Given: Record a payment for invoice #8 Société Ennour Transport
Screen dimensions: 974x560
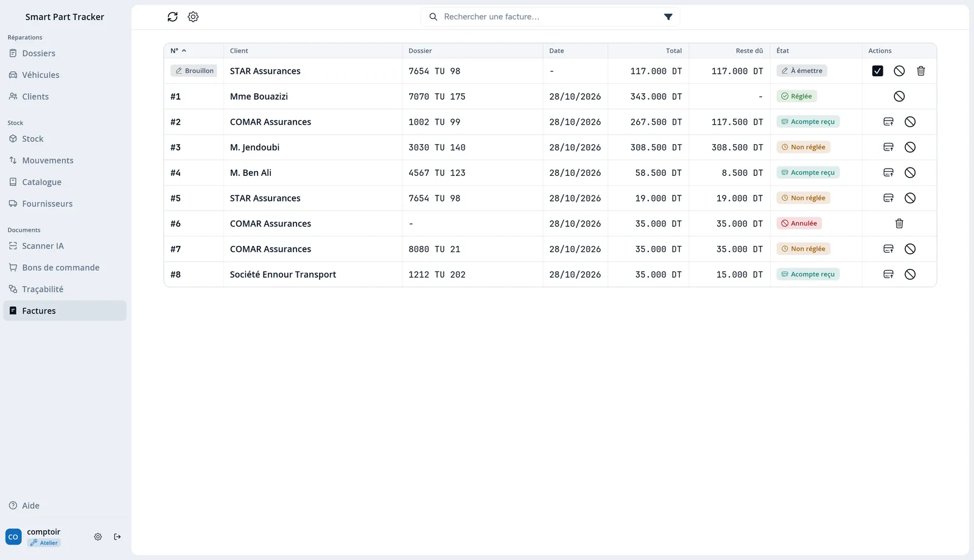Looking at the screenshot, I should click(888, 275).
